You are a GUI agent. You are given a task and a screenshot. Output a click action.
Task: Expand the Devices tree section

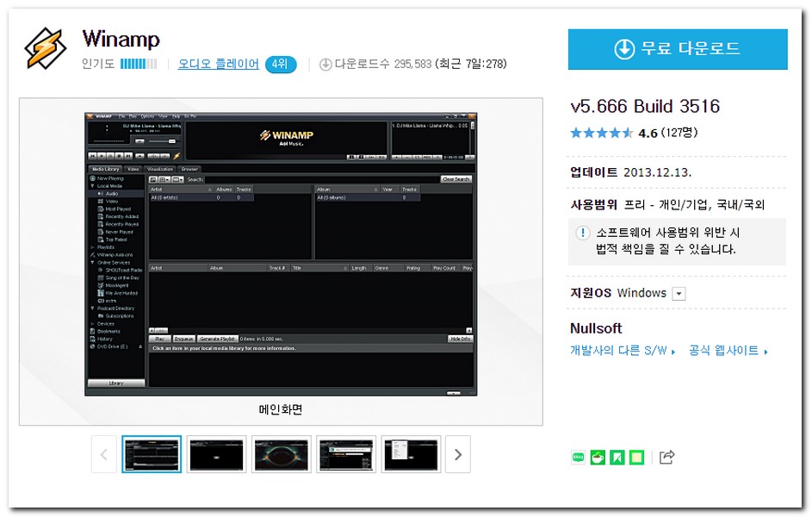point(90,322)
